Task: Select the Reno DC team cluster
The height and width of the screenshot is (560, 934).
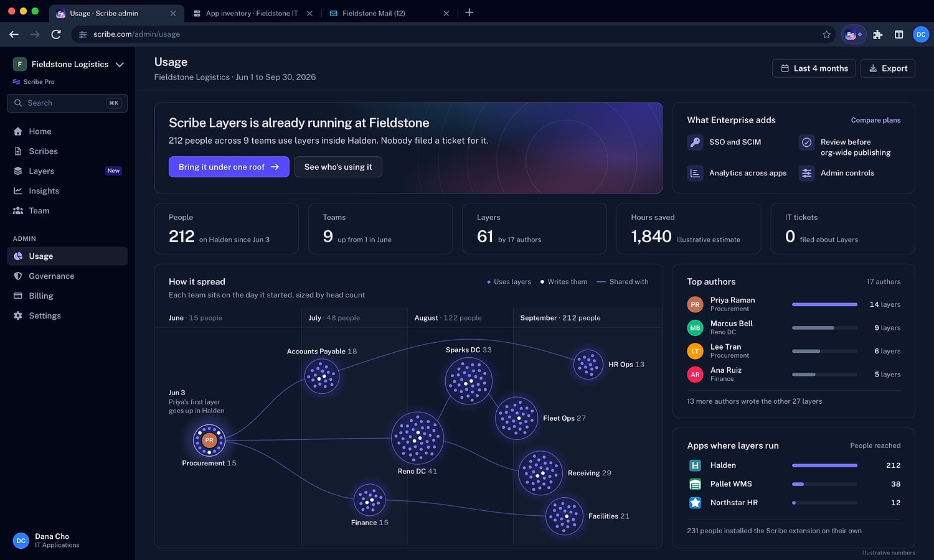Action: [418, 438]
